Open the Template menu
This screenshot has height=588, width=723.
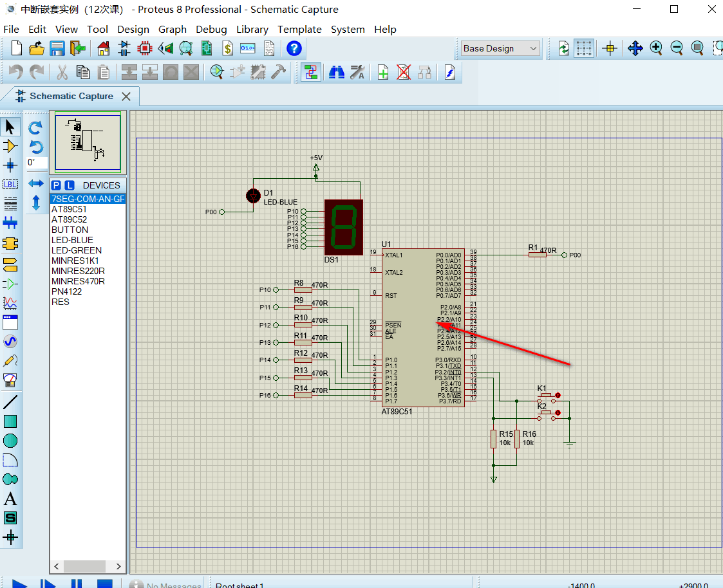point(299,30)
